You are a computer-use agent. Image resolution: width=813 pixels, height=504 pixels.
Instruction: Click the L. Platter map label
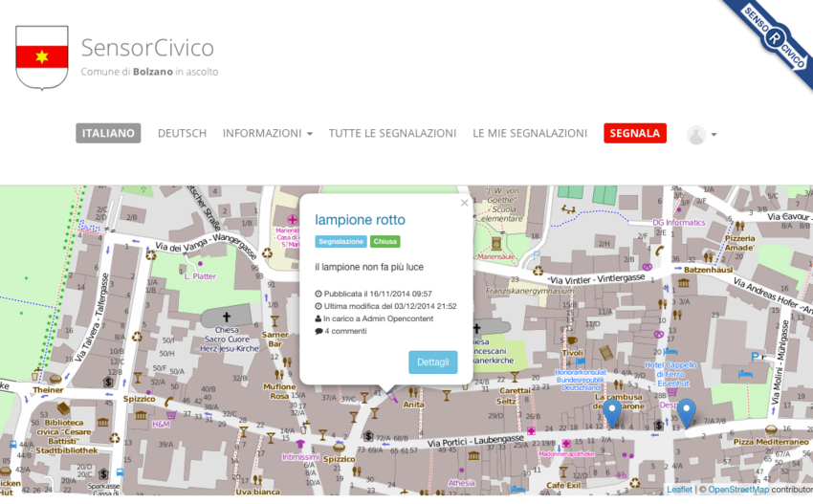tap(200, 276)
